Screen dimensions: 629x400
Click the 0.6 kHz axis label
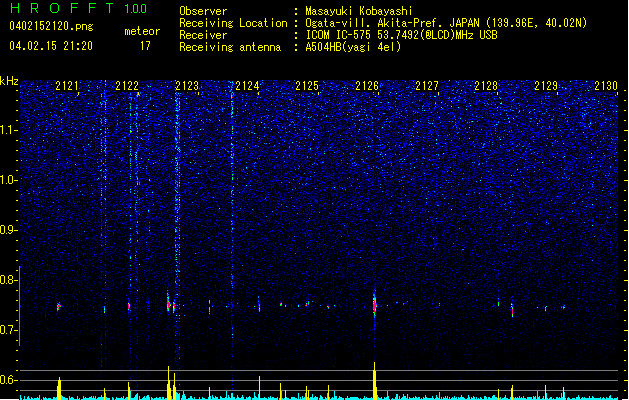9,380
